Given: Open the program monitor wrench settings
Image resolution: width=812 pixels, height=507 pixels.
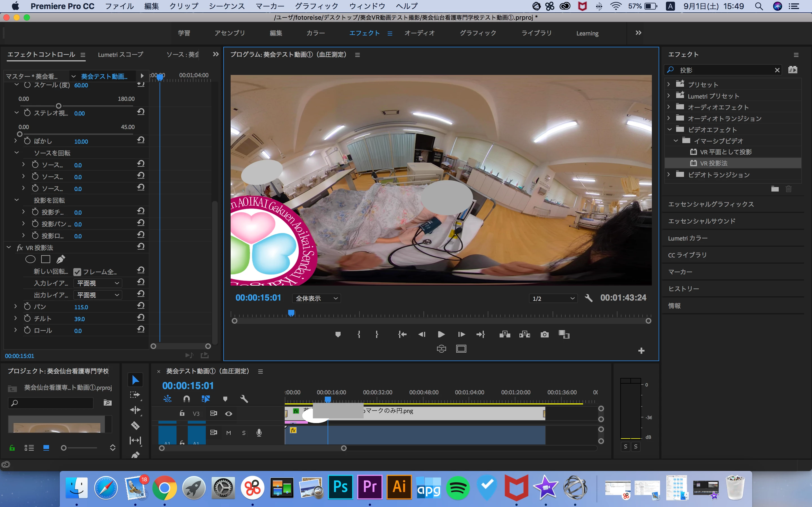Looking at the screenshot, I should (588, 298).
